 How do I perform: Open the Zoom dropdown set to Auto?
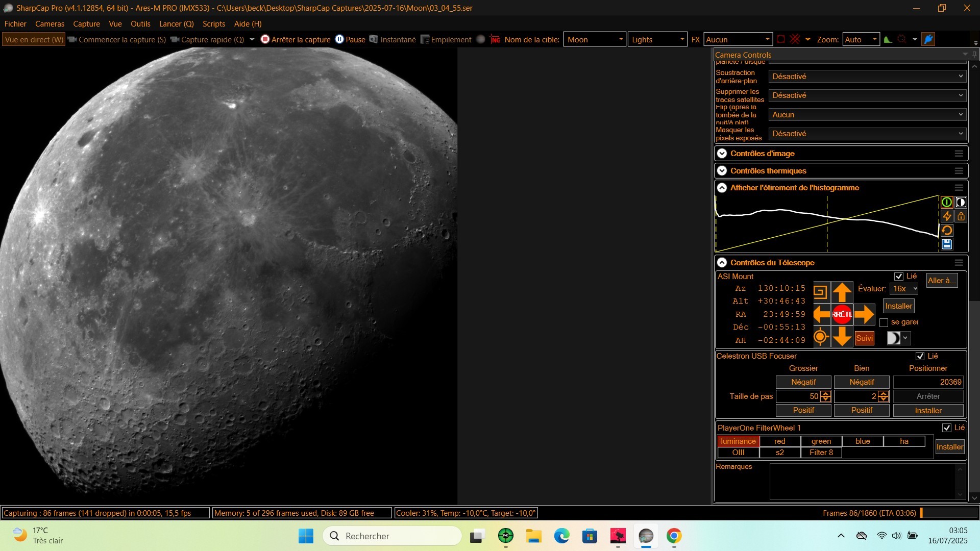click(x=861, y=39)
